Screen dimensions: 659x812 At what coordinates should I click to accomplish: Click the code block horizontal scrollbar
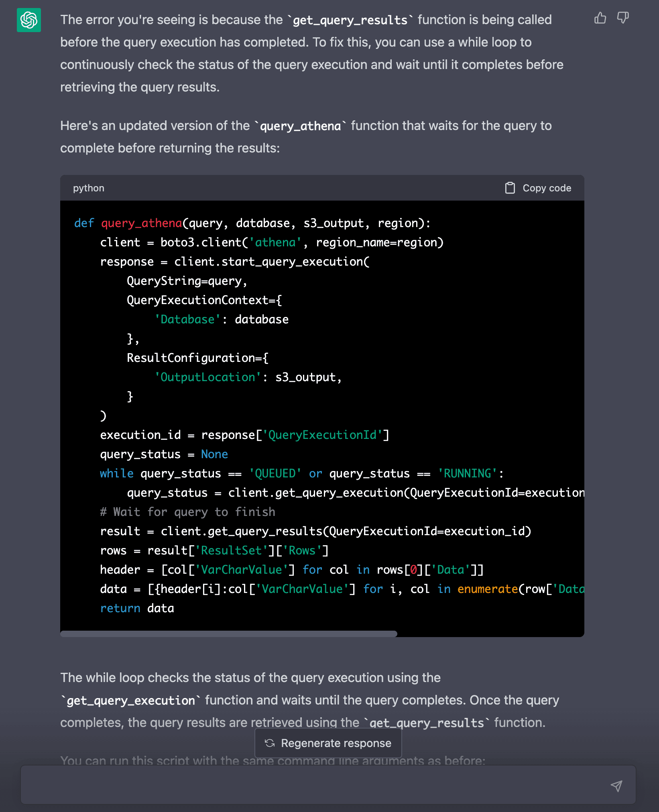pos(229,634)
